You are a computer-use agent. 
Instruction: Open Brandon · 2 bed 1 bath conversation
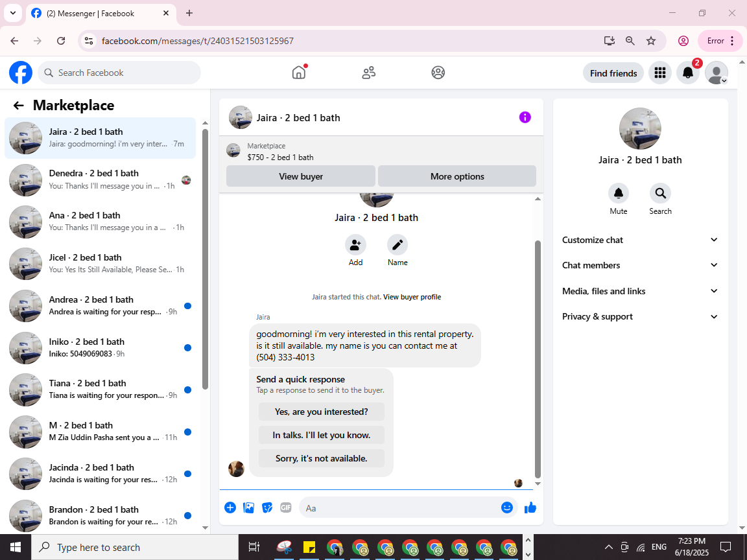click(100, 515)
